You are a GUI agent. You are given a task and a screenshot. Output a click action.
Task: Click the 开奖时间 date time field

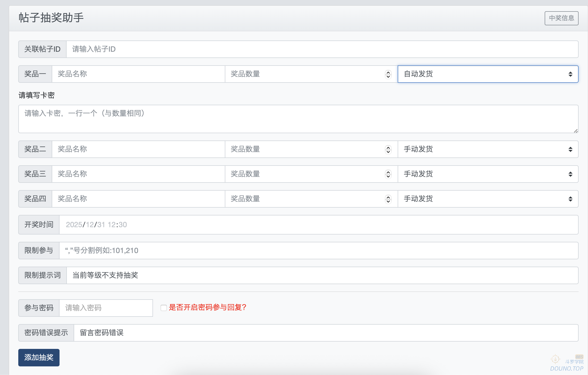pos(319,225)
